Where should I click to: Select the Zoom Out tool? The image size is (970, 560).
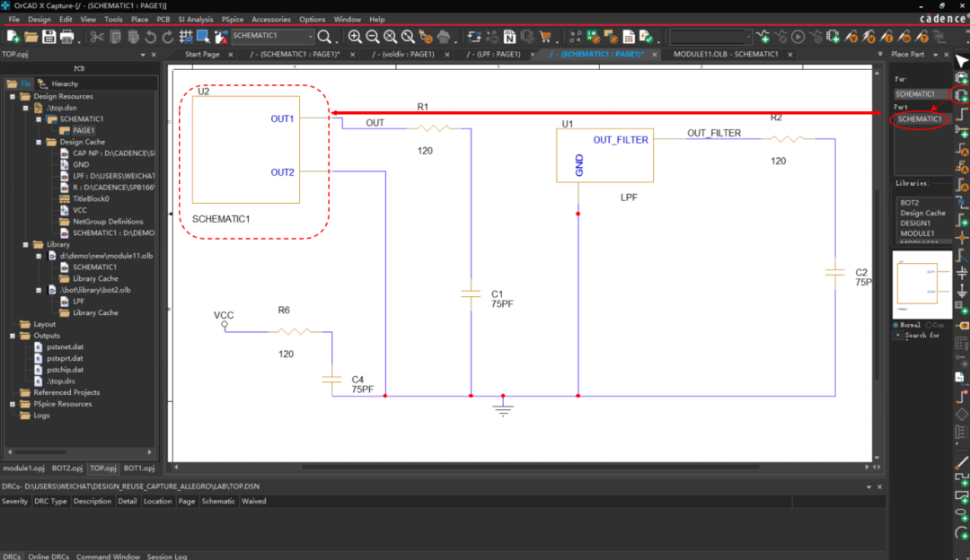371,37
